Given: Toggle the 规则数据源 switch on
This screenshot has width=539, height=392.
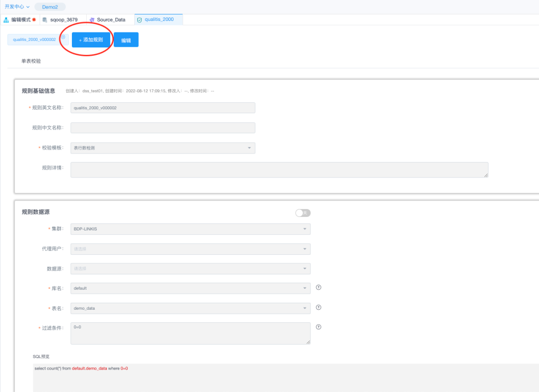Looking at the screenshot, I should pos(303,213).
